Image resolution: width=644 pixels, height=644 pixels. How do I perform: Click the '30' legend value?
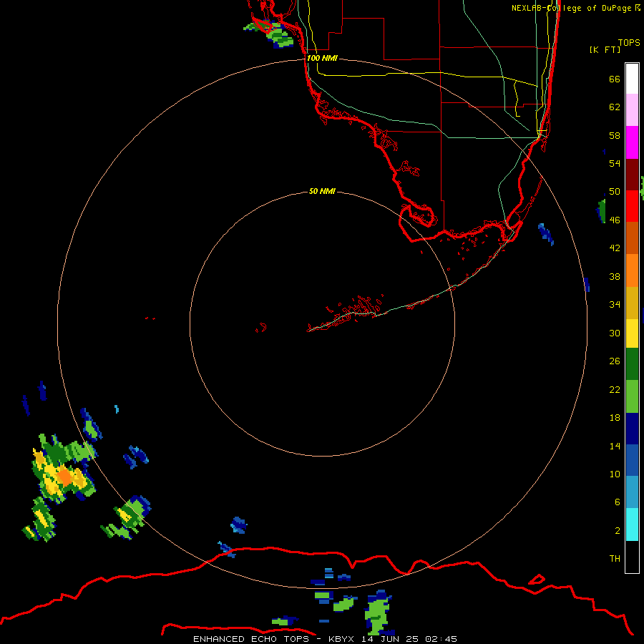[x=615, y=333]
